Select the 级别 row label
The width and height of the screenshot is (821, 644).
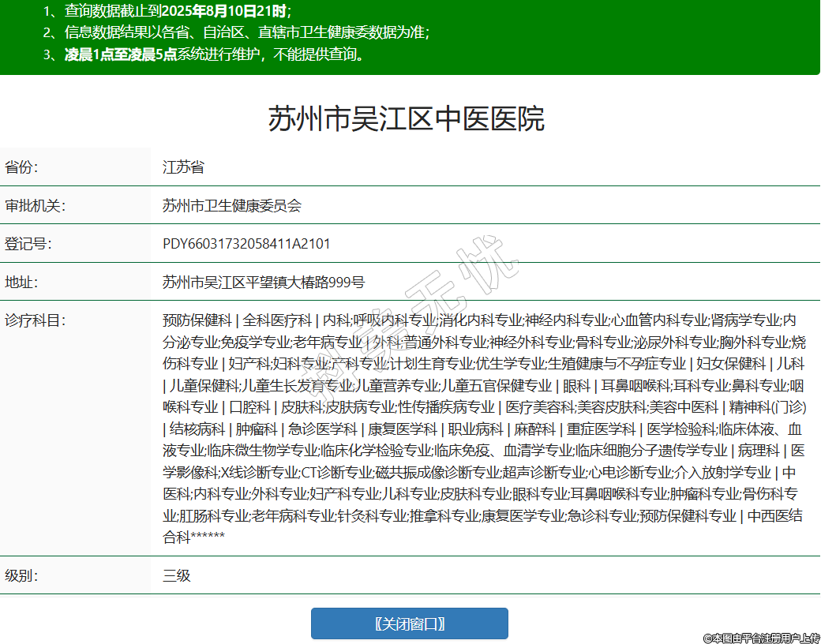point(21,575)
